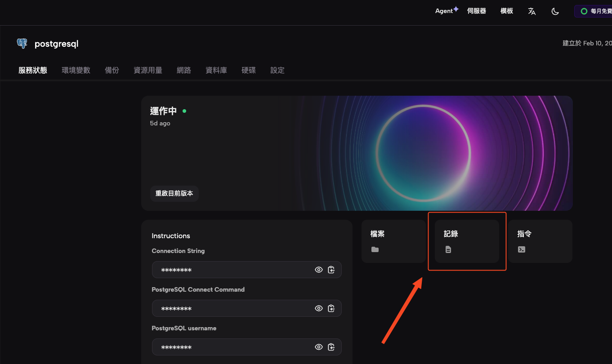The width and height of the screenshot is (612, 364).
Task: Toggle dark mode moon icon
Action: 555,11
